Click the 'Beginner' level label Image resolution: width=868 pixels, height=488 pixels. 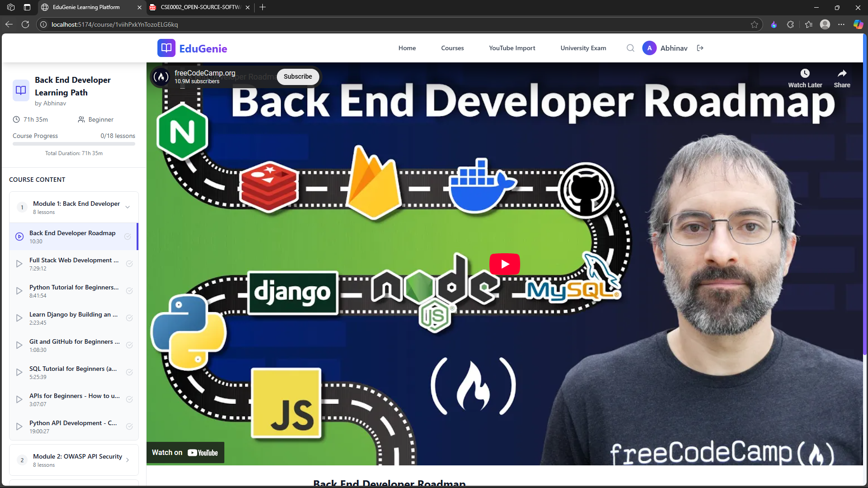pyautogui.click(x=101, y=119)
